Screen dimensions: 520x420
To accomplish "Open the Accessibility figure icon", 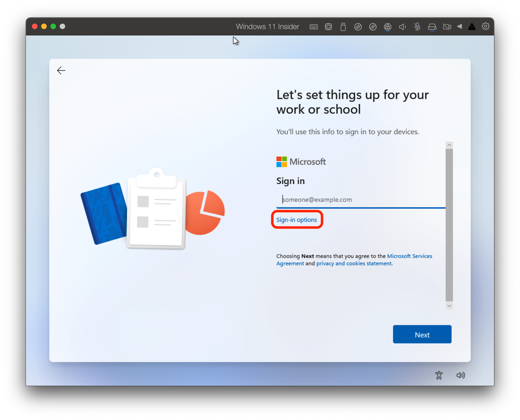I will 439,375.
